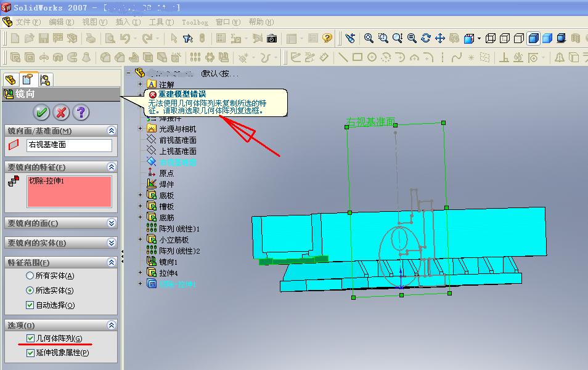Collapse the 特征范围 section
588x370 pixels.
(x=112, y=262)
